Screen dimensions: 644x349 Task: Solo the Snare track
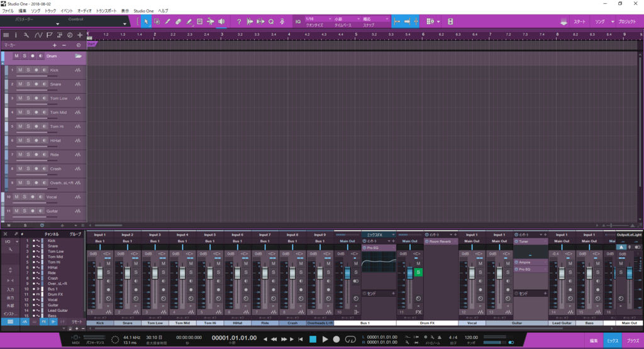(x=28, y=84)
